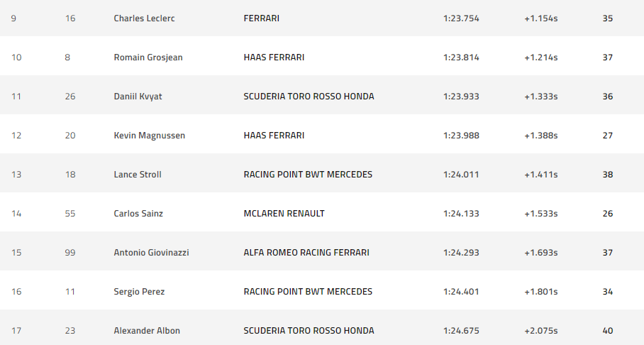This screenshot has width=644, height=345.
Task: Select the +2.075s gap for Albon
Action: [540, 331]
